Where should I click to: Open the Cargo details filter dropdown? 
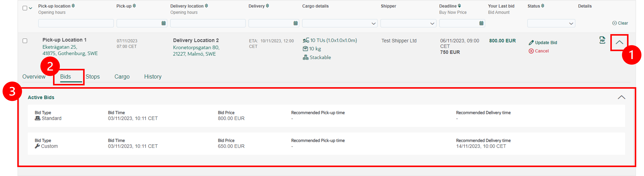[x=340, y=23]
